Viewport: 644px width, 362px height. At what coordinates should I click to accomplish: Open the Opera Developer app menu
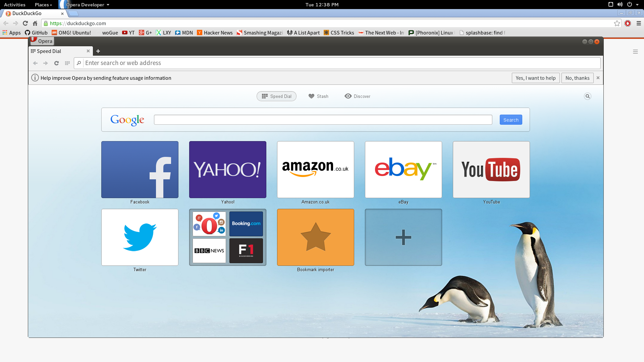(x=85, y=5)
